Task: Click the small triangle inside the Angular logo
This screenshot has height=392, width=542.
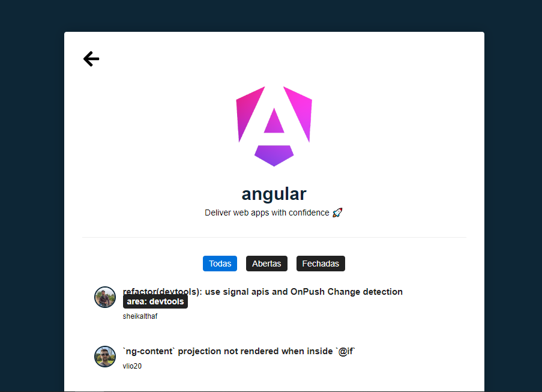Action: 274,121
